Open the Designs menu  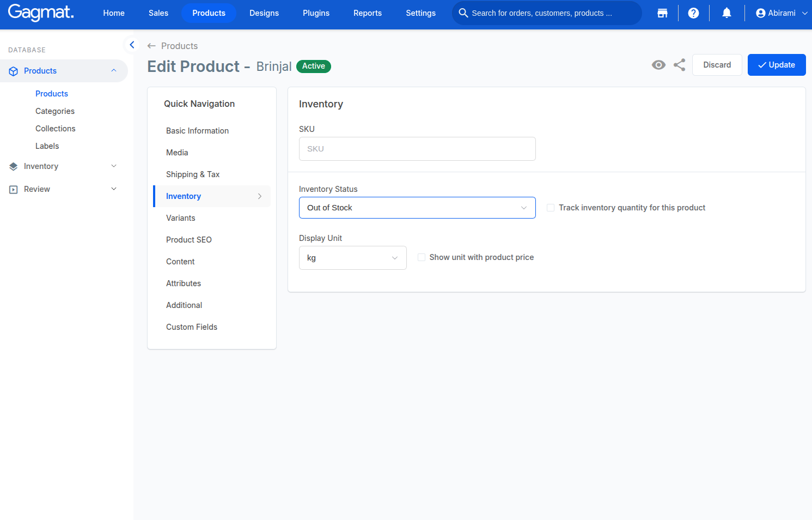click(x=264, y=13)
